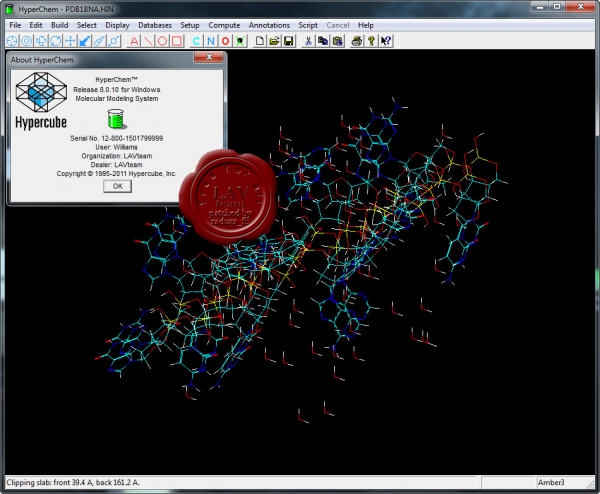Screen dimensions: 600x494
Task: Click the green-cross element icon after O
Action: 240,41
